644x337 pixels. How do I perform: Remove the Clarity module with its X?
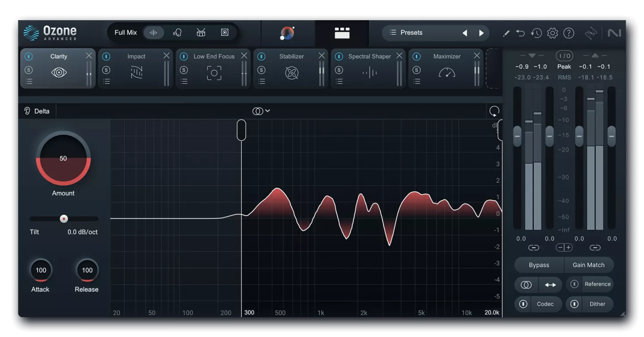click(x=89, y=55)
